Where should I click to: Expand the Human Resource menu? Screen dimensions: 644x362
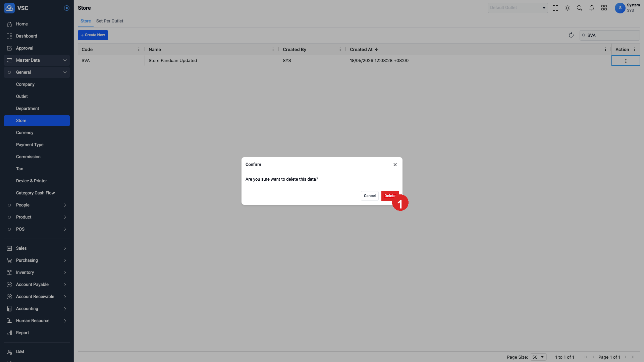pyautogui.click(x=37, y=321)
